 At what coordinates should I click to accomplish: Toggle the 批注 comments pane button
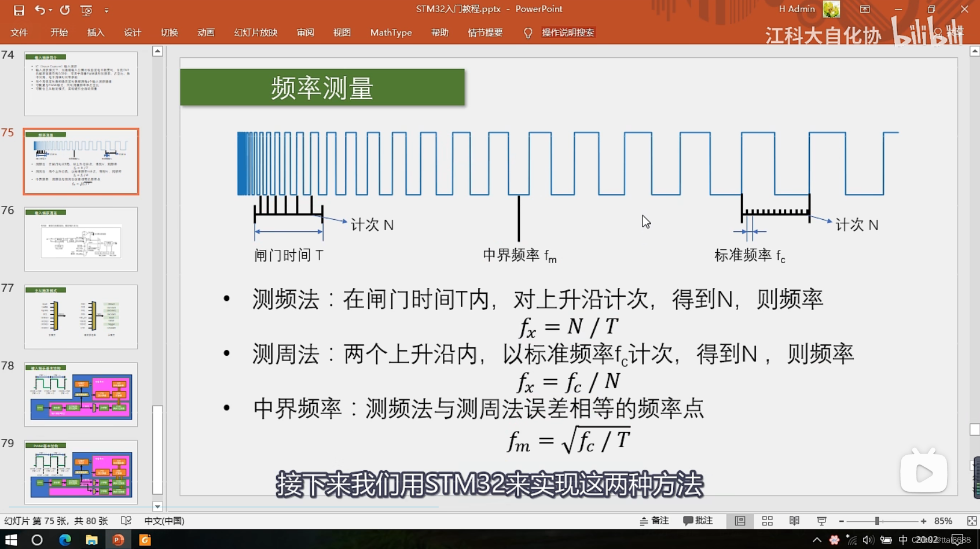[x=698, y=521]
